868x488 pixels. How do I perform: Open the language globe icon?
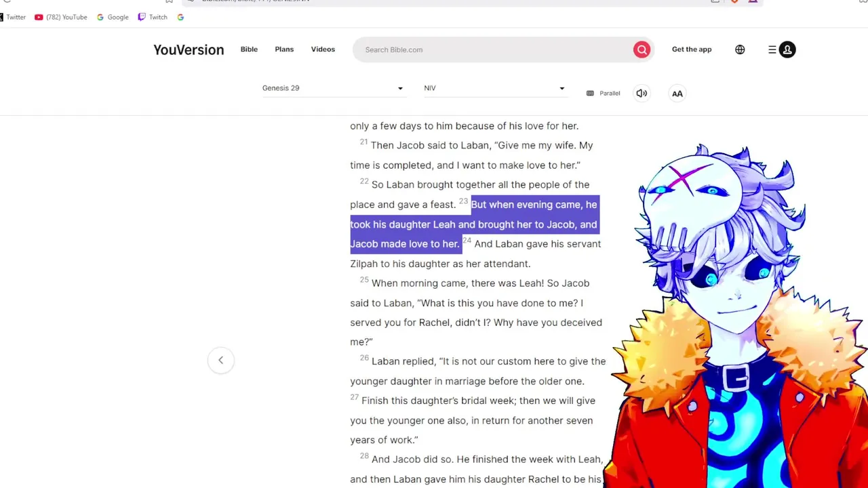pos(740,49)
